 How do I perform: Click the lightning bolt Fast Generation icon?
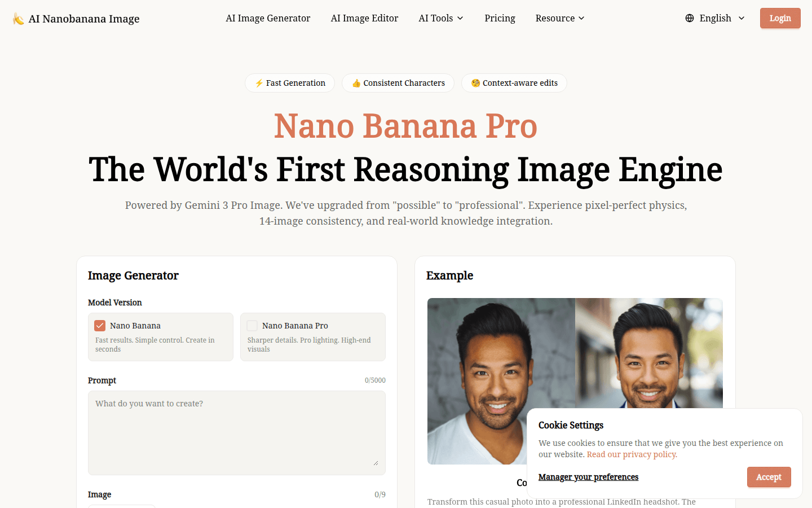pos(259,83)
